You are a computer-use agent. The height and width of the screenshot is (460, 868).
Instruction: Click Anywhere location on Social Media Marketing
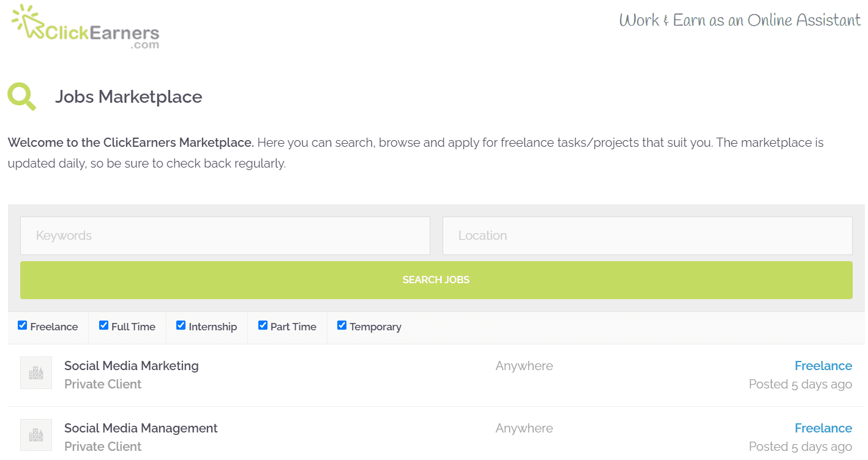[524, 366]
